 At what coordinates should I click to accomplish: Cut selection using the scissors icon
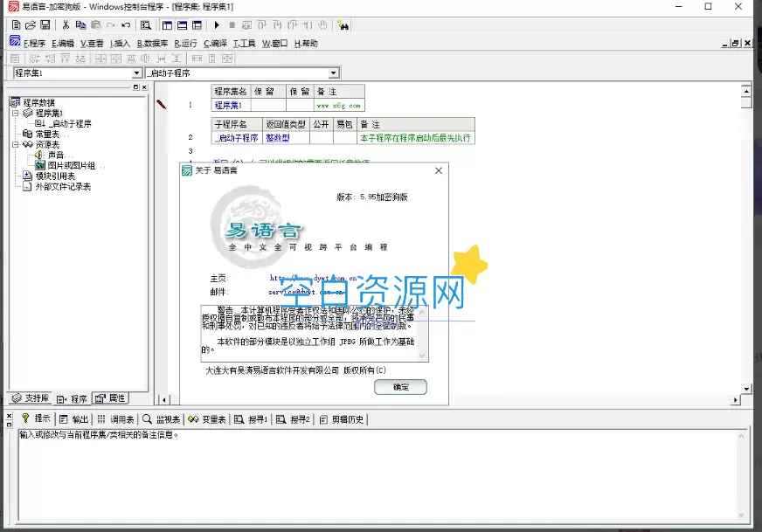pyautogui.click(x=66, y=25)
